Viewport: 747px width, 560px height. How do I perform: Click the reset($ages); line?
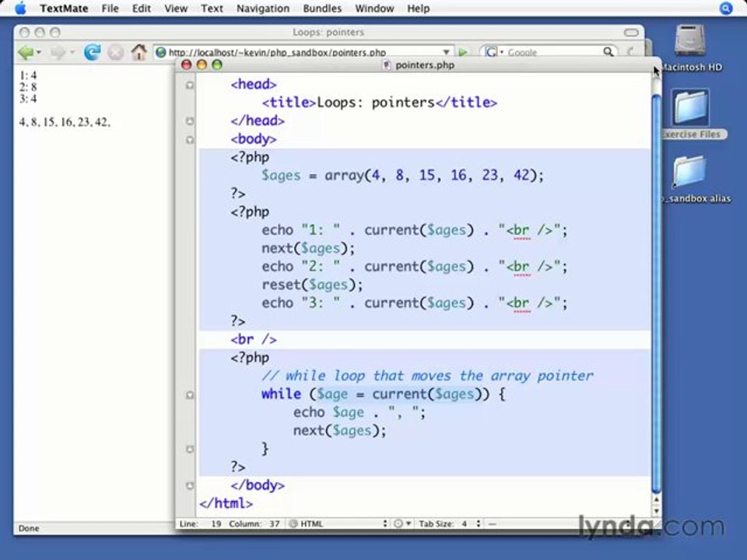point(312,285)
